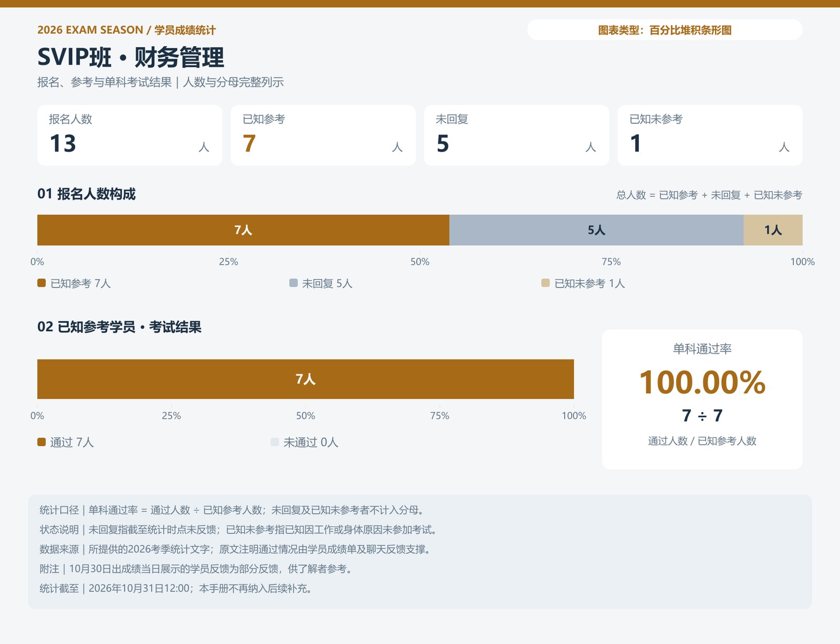Click the 2026 EXAM SEASON / 学员成绩统计 header
Screen dimensions: 840x644
pos(127,30)
